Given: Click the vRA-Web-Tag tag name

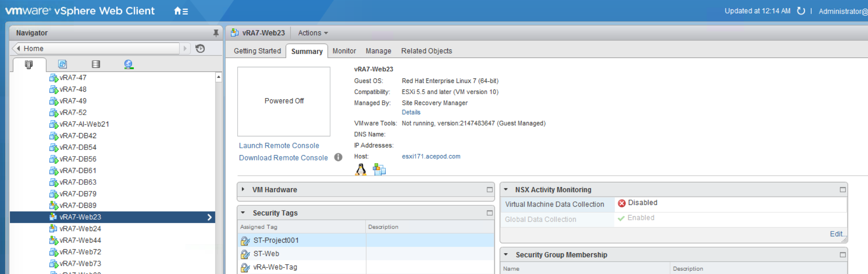Looking at the screenshot, I should tap(275, 267).
